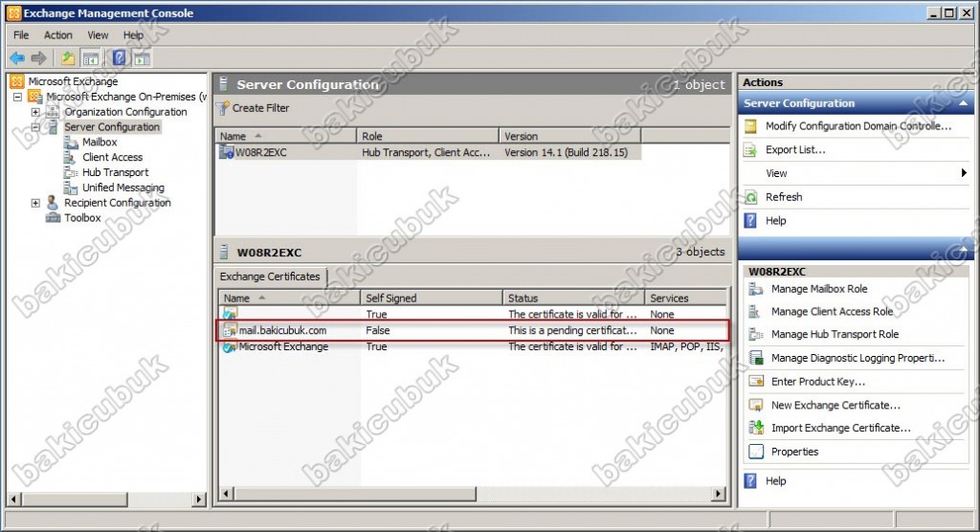The width and height of the screenshot is (980, 532).
Task: Click certificate list scroll right arrow
Action: point(719,494)
